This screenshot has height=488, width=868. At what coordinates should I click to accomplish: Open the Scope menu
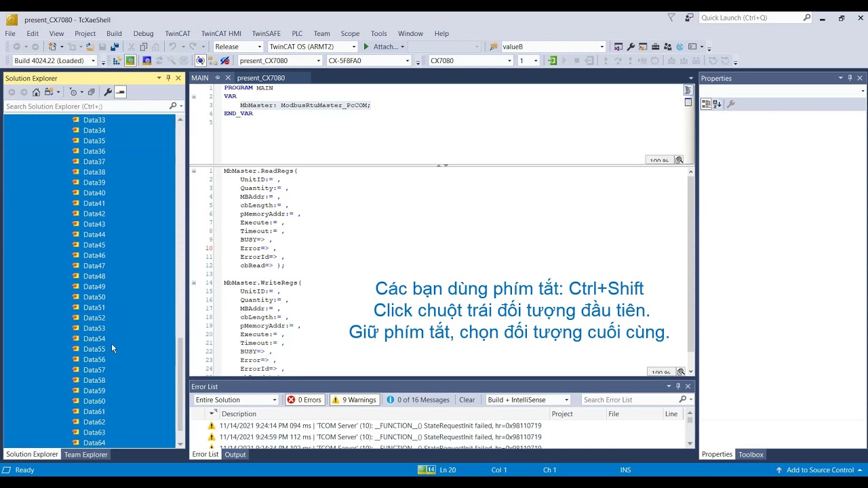click(350, 33)
